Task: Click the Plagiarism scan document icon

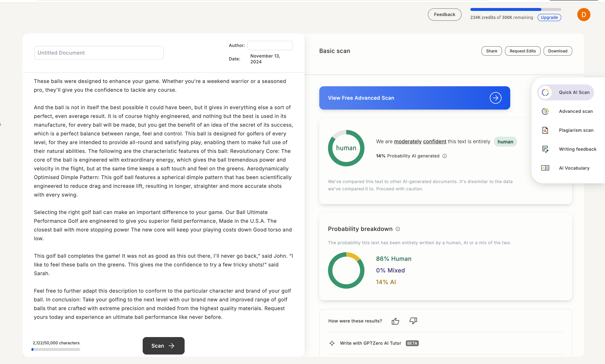Action: pos(545,130)
